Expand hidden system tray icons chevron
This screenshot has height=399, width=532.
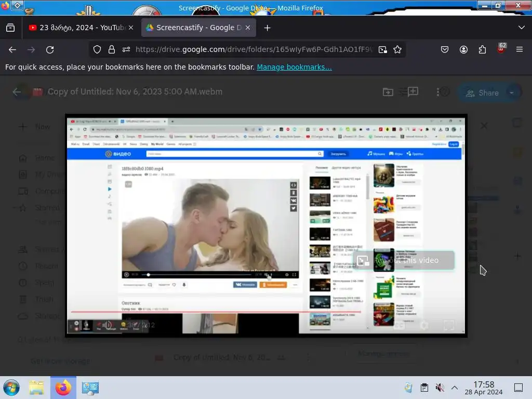tap(455, 388)
